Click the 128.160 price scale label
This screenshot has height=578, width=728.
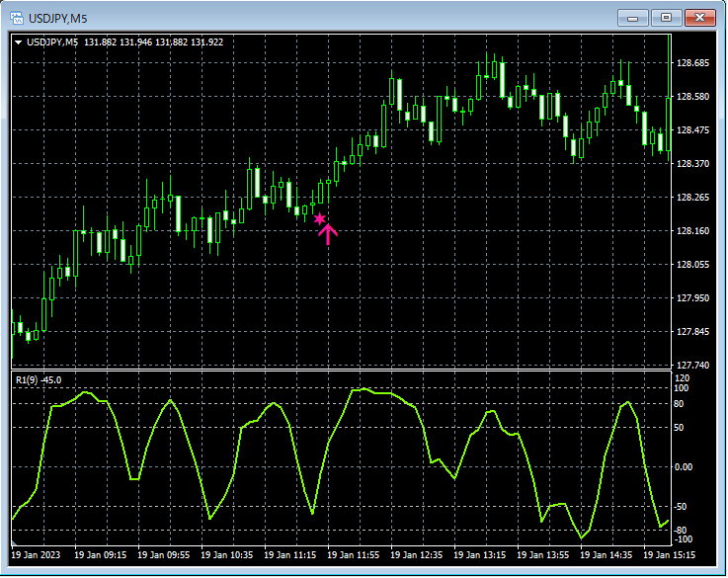point(692,231)
